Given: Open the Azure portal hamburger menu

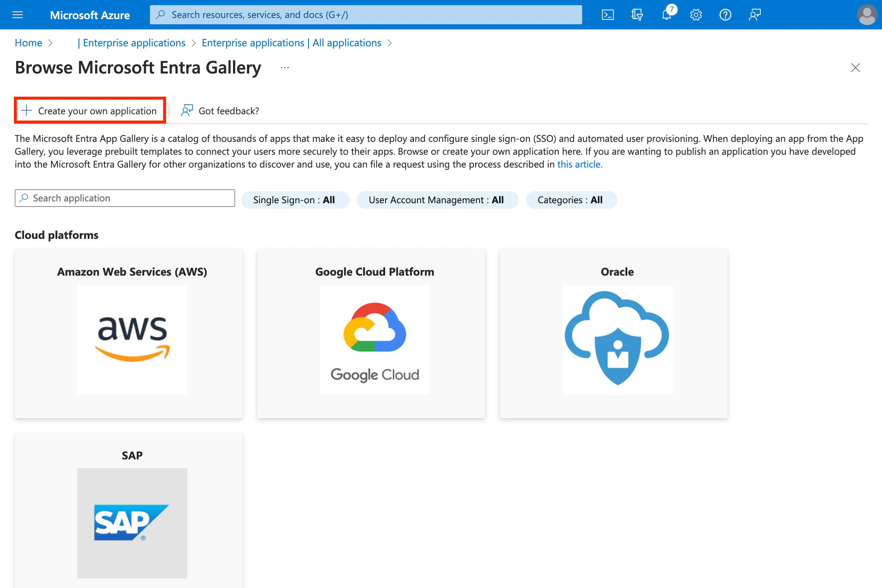Looking at the screenshot, I should 18,15.
